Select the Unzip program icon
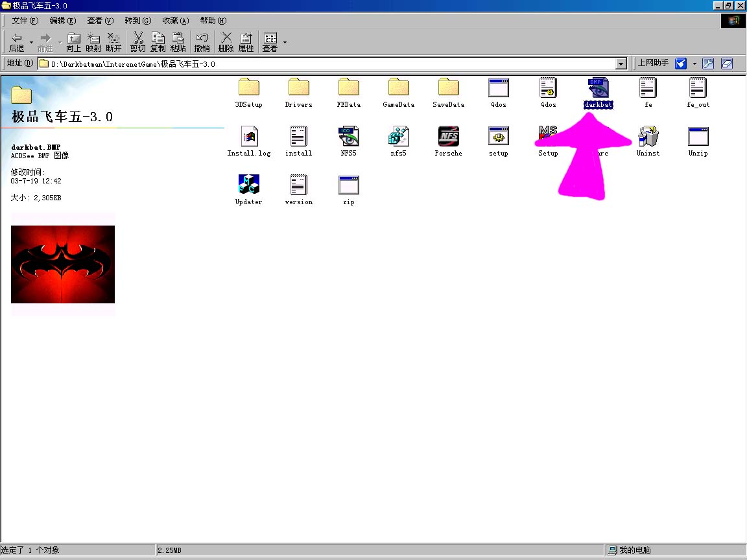The width and height of the screenshot is (747, 560). [698, 141]
